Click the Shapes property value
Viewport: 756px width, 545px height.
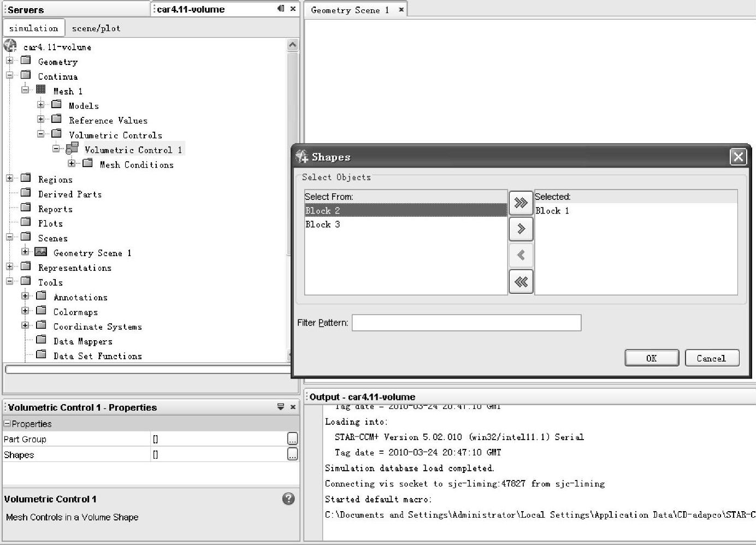pos(218,454)
